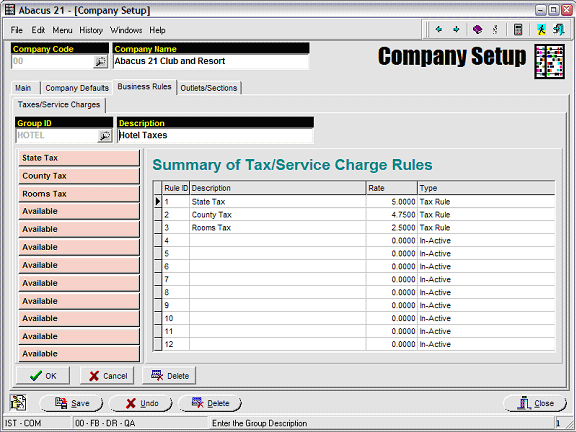This screenshot has width=576, height=432.
Task: Open the History menu
Action: pos(91,30)
